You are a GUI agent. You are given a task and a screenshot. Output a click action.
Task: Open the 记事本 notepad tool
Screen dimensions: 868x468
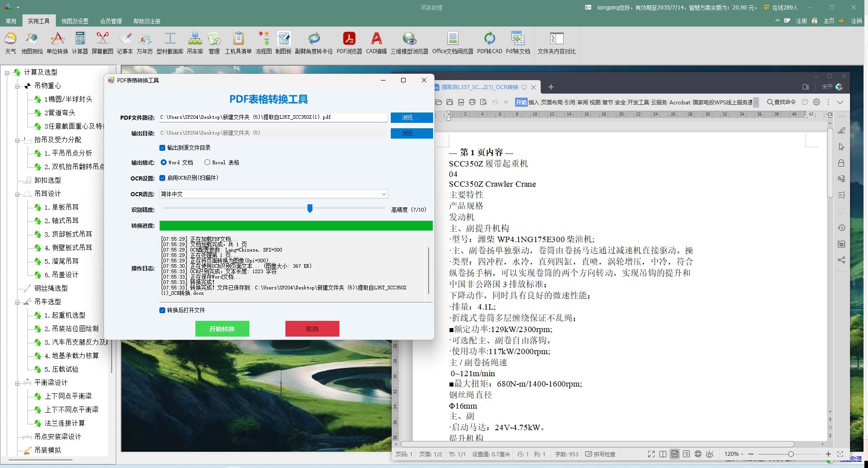tap(125, 43)
